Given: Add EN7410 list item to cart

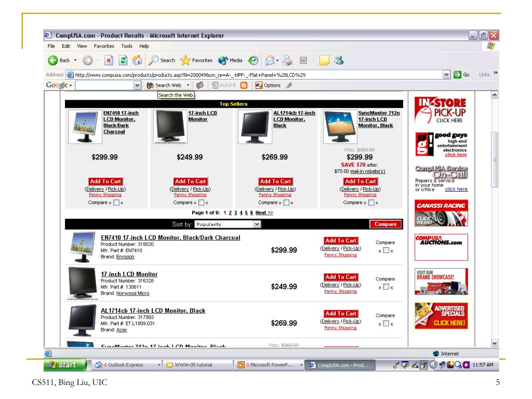Looking at the screenshot, I should tap(341, 241).
